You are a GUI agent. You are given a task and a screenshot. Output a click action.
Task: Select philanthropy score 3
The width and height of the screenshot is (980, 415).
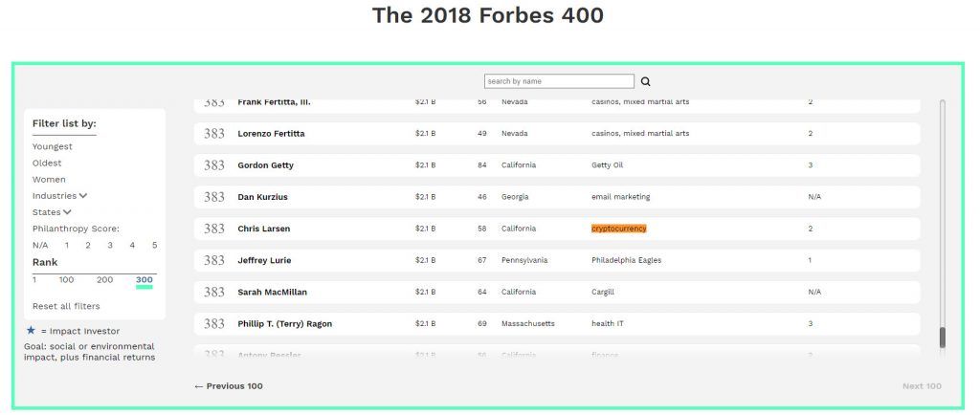[110, 245]
